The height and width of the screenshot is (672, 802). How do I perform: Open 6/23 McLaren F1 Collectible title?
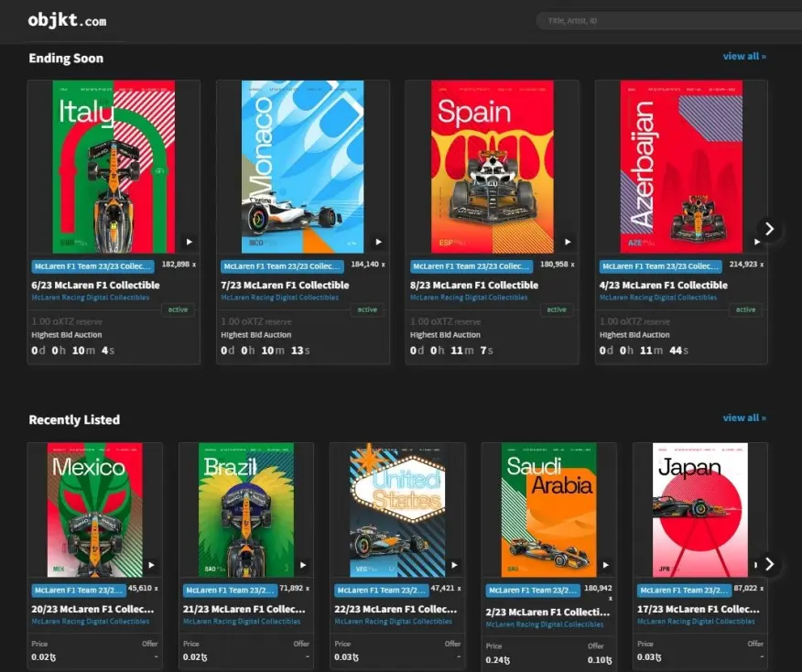95,285
